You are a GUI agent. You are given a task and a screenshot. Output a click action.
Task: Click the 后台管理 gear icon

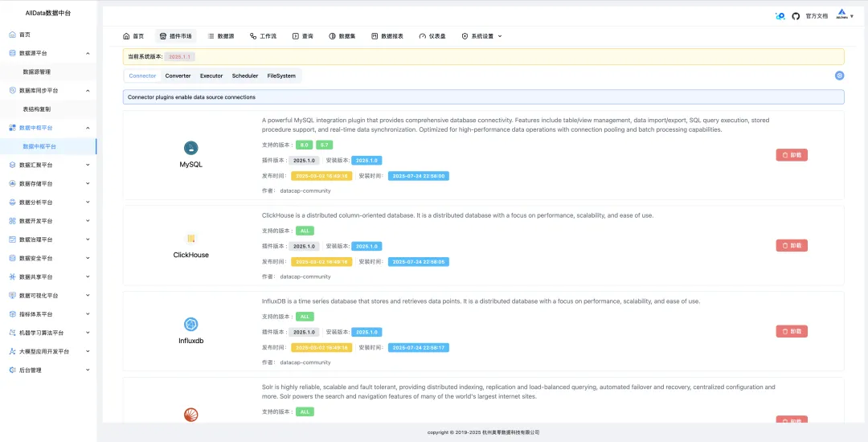(12, 370)
